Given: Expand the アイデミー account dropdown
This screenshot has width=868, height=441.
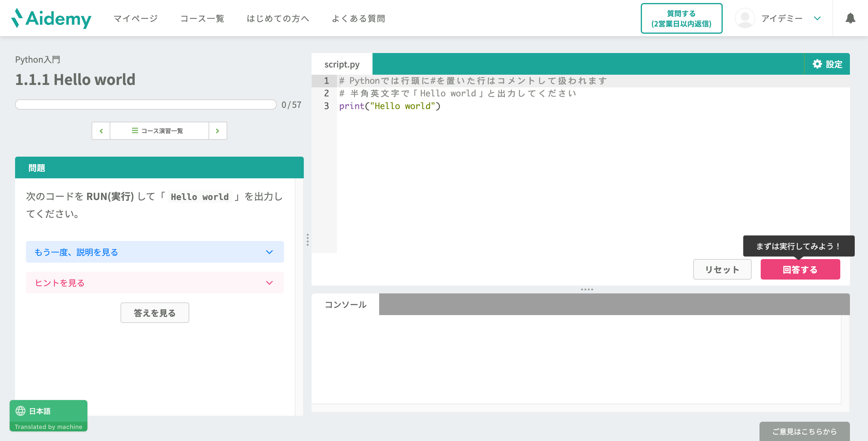Looking at the screenshot, I should [x=817, y=18].
